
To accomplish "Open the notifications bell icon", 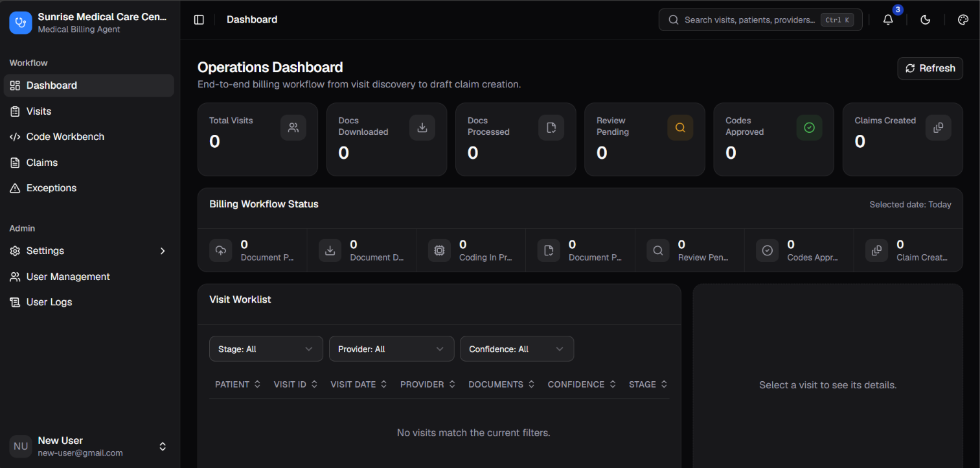I will [x=888, y=19].
